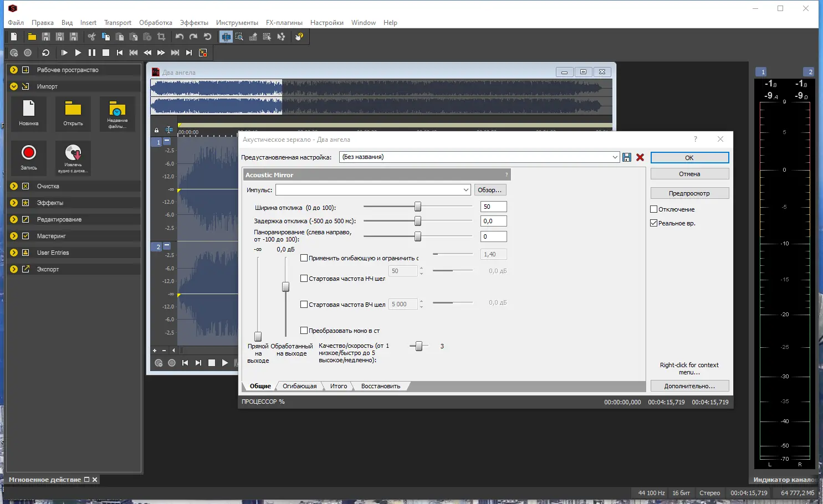Adjust the Ширина отклика slider
823x504 pixels.
click(417, 206)
